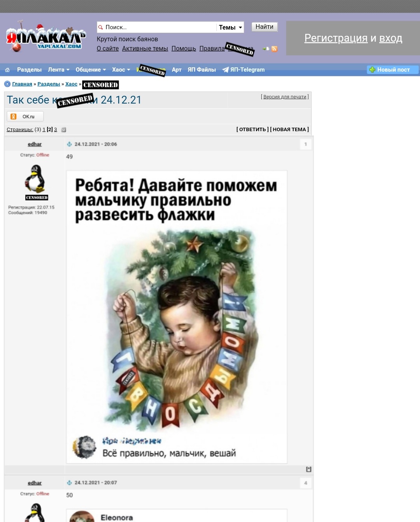Expand the Хаос menu
Screen dimensions: 420x522
coord(121,70)
